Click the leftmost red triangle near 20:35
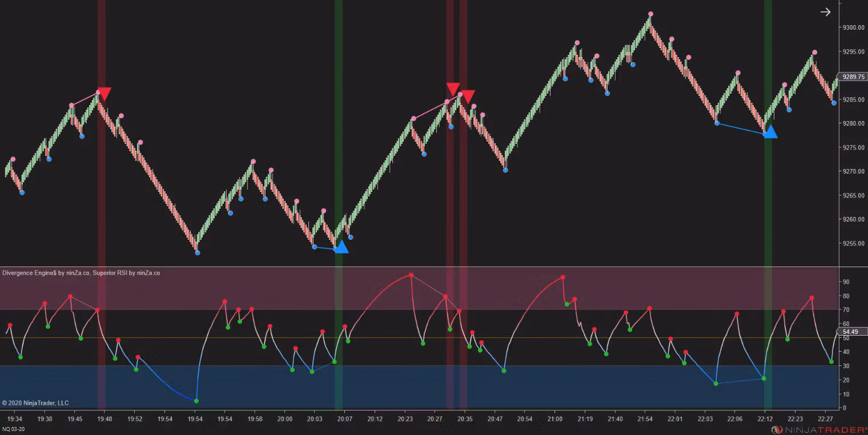Screen dimensions: 868x435 pyautogui.click(x=453, y=89)
